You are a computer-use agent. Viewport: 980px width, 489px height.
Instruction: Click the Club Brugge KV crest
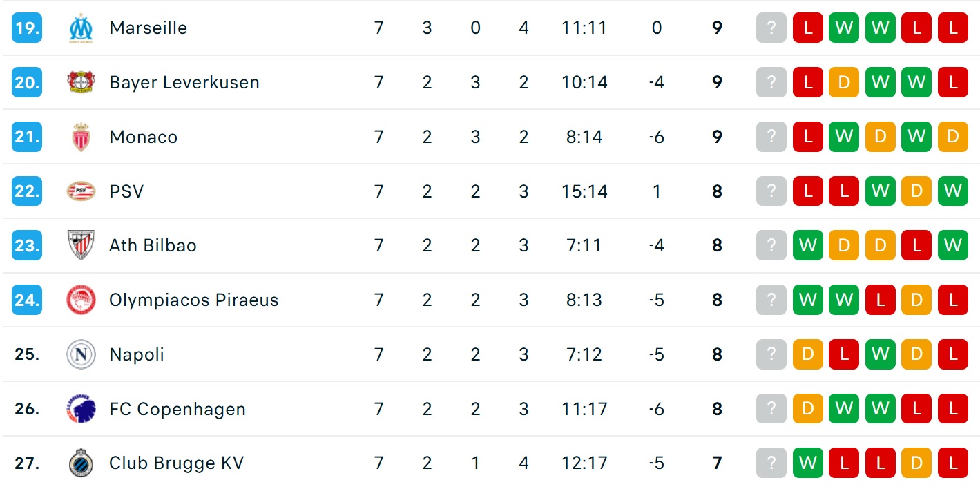pos(81,463)
